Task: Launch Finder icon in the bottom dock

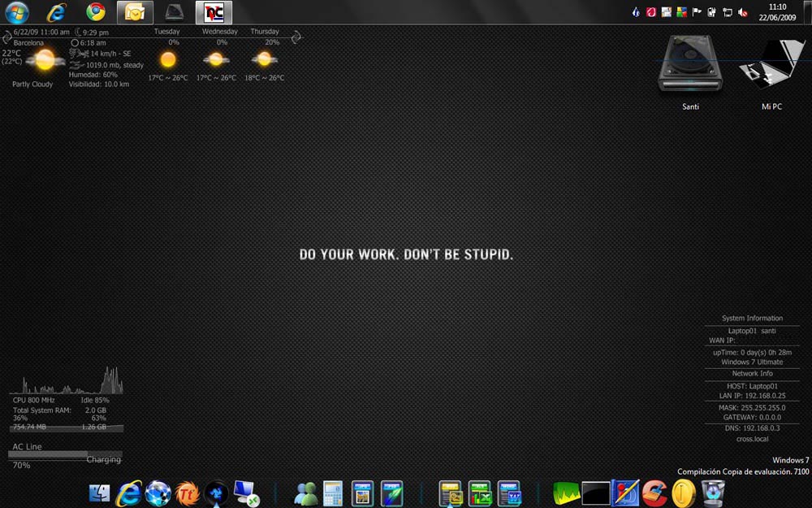Action: pyautogui.click(x=100, y=493)
